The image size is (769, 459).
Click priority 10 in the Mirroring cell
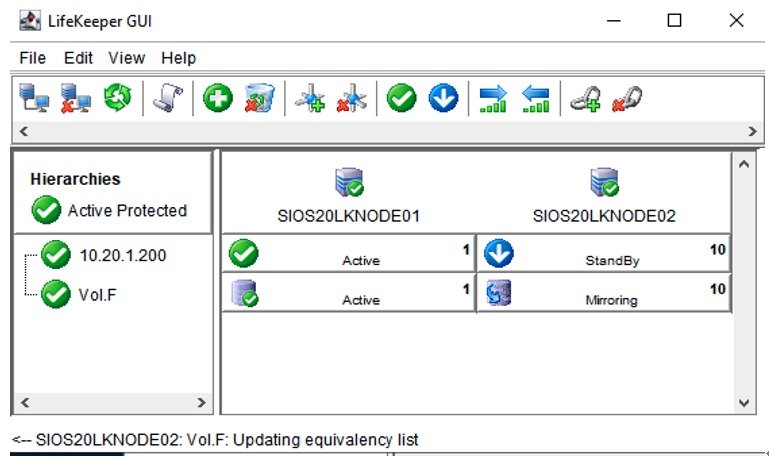pos(718,289)
